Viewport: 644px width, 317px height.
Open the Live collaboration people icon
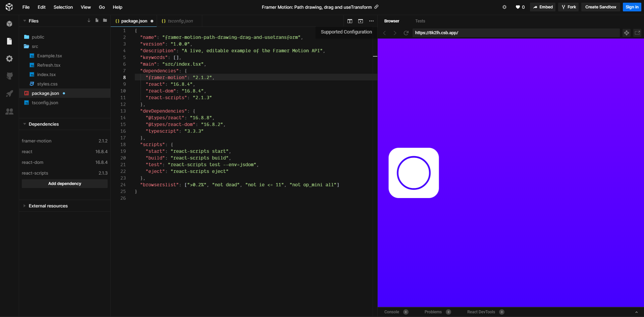[x=9, y=111]
